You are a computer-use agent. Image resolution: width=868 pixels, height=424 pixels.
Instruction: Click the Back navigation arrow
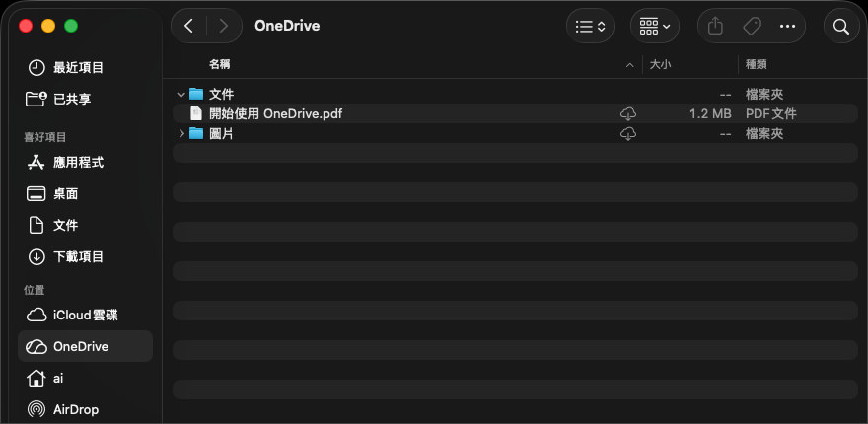188,26
